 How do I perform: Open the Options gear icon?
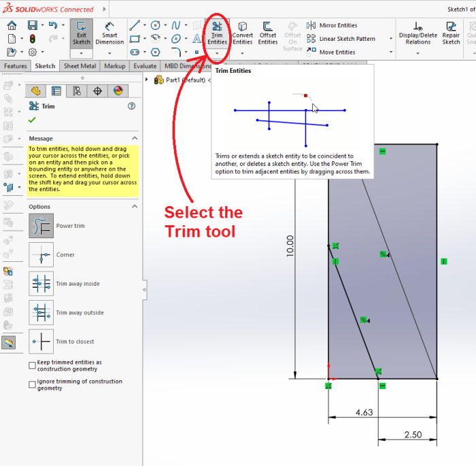pos(33,52)
